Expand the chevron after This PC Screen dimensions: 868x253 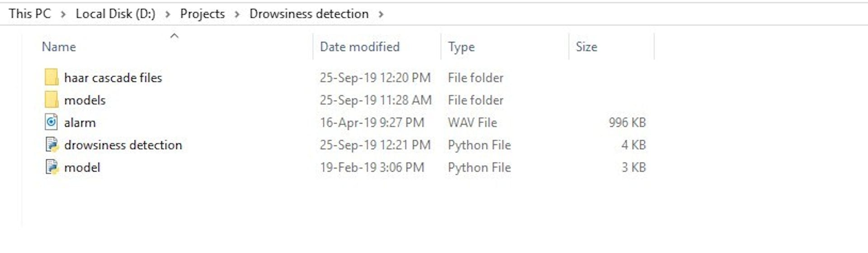[x=63, y=14]
